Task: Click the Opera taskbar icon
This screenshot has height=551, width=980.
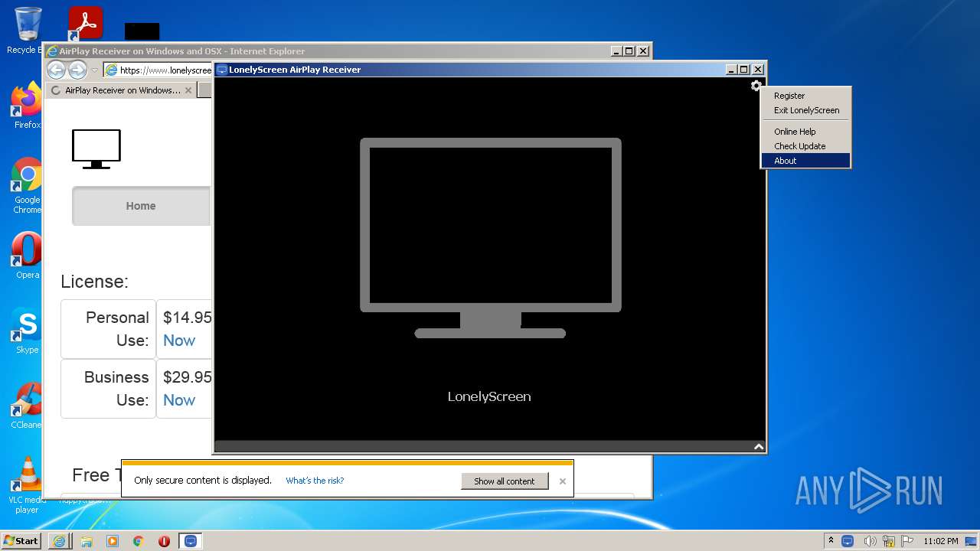Action: coord(164,541)
